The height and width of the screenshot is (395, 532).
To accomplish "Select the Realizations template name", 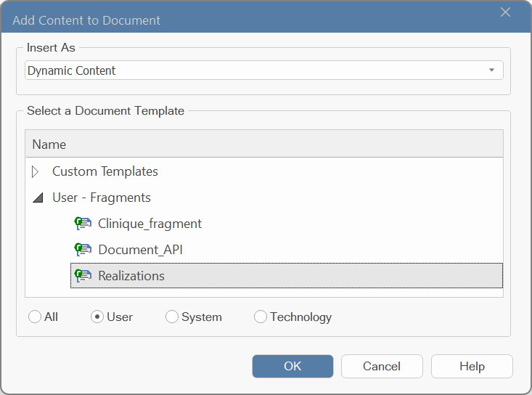I will [131, 276].
